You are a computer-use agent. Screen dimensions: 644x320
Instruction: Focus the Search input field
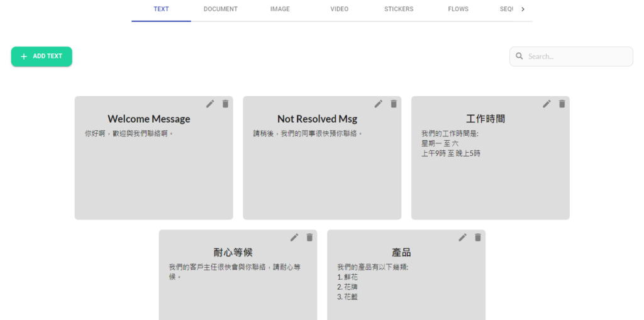[577, 57]
